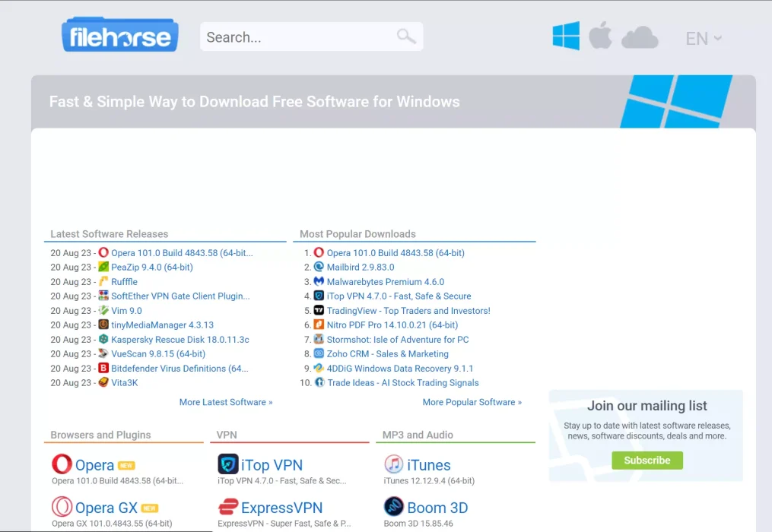Open the EN language dropdown
Image resolution: width=772 pixels, height=532 pixels.
point(704,39)
